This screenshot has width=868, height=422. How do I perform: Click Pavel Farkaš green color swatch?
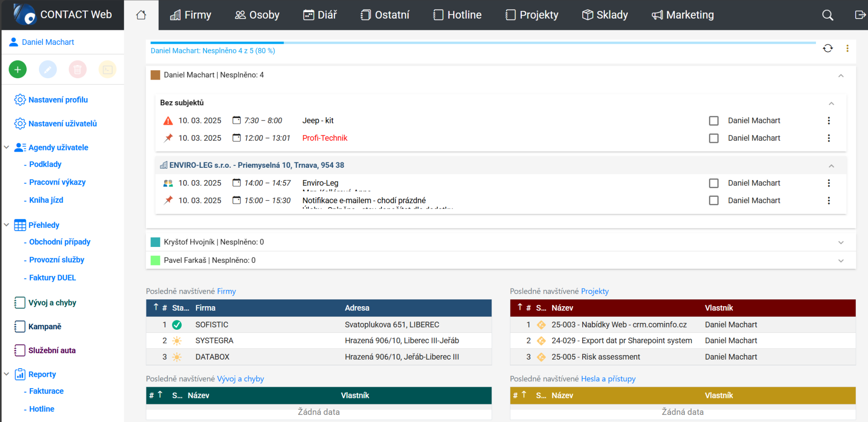156,261
